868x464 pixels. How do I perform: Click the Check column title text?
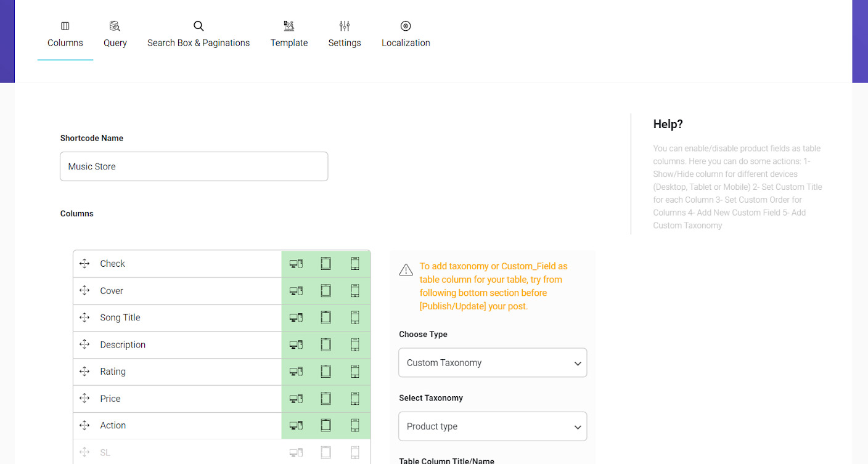(x=113, y=264)
